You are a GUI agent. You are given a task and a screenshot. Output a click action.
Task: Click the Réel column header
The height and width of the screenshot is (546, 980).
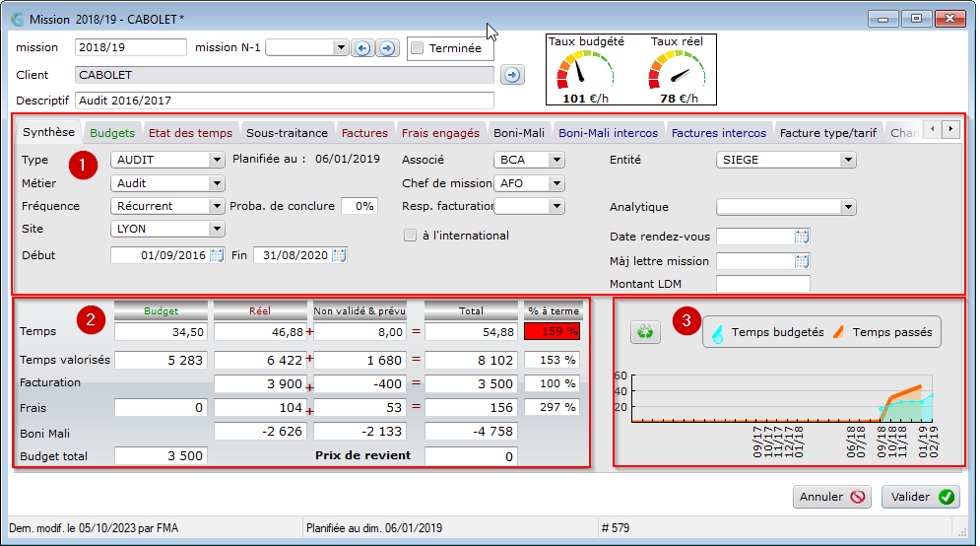(260, 310)
